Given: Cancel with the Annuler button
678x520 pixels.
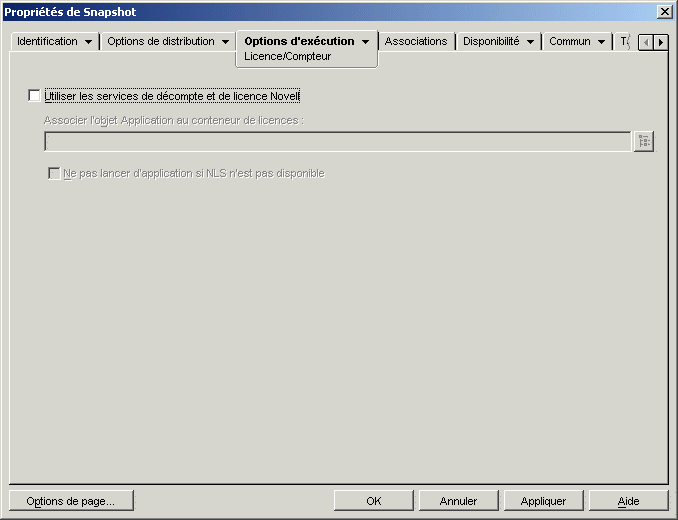Looking at the screenshot, I should (458, 501).
